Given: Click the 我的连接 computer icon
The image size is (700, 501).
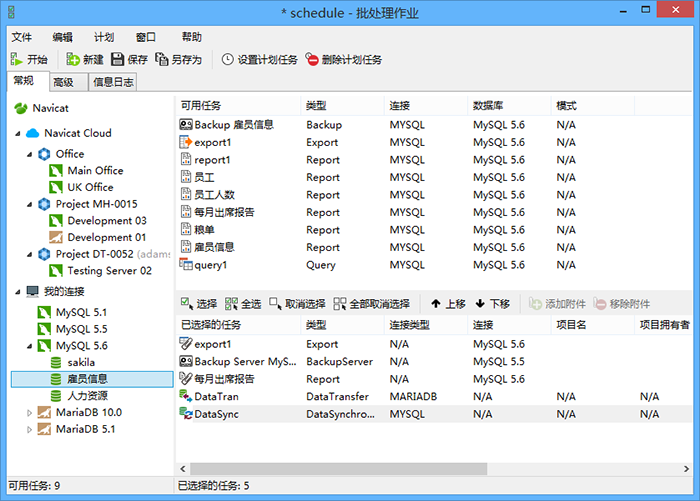Looking at the screenshot, I should 33,292.
